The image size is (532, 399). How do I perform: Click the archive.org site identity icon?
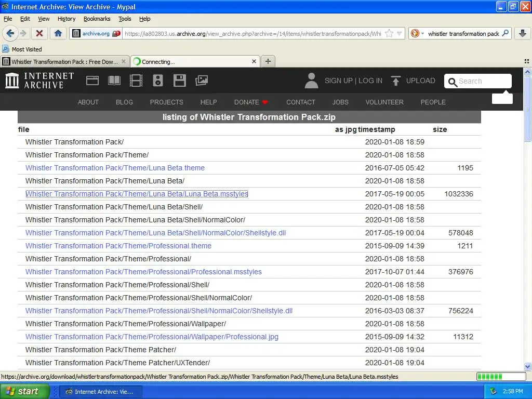click(x=76, y=34)
